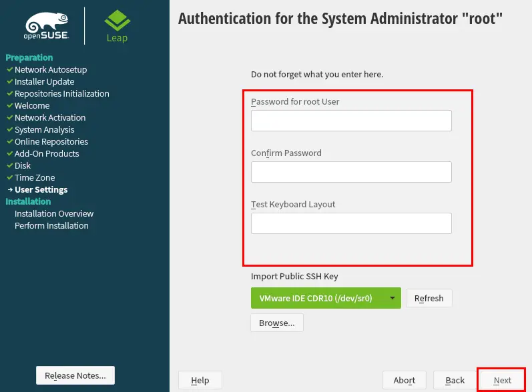This screenshot has height=392, width=532.
Task: Click the Browse... button
Action: pyautogui.click(x=277, y=323)
